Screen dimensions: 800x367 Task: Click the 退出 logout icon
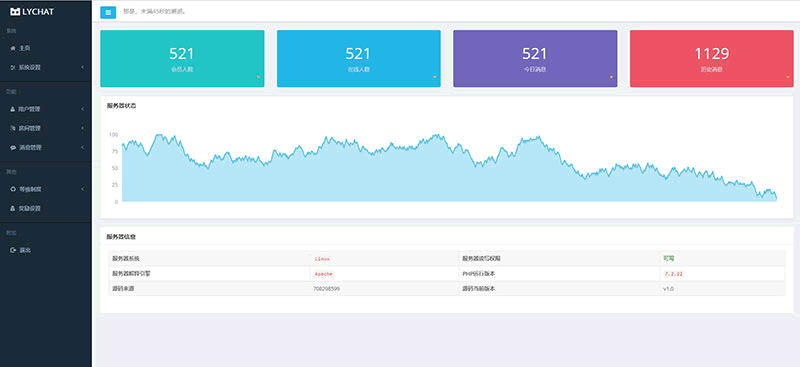pyautogui.click(x=13, y=250)
